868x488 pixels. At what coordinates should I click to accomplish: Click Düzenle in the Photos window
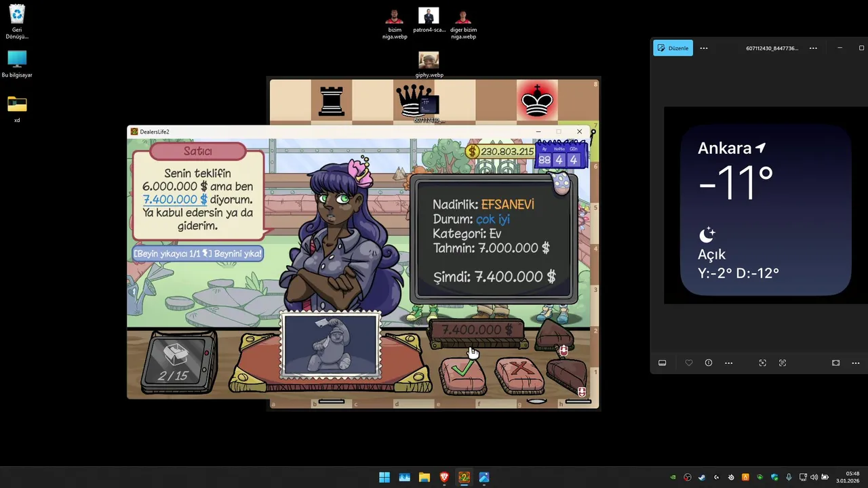pyautogui.click(x=673, y=48)
